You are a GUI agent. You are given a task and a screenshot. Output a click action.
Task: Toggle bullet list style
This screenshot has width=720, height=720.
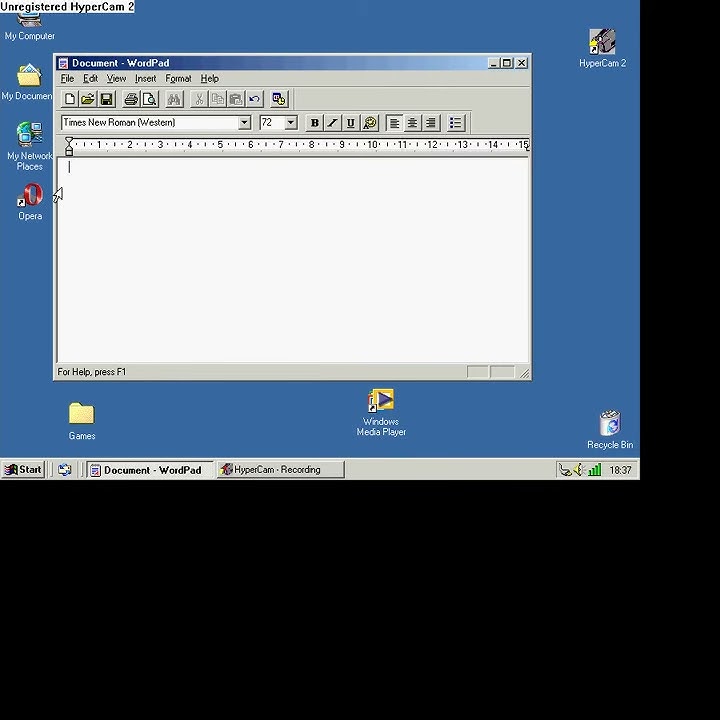click(456, 123)
